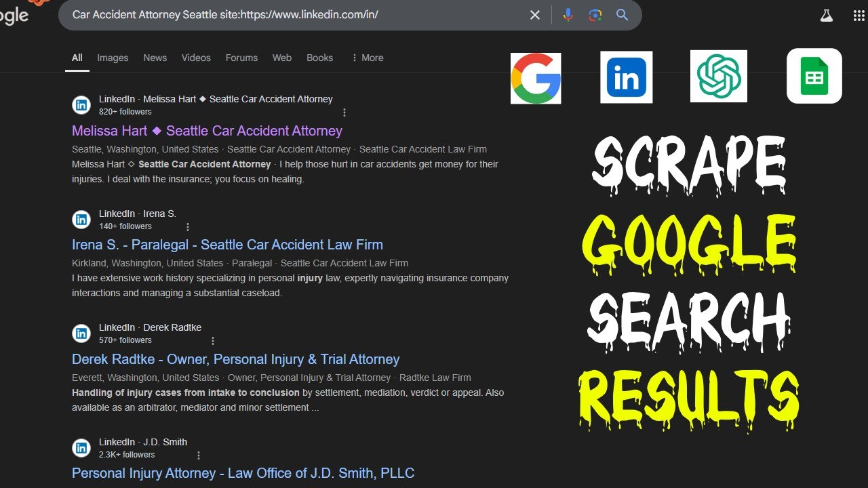Click "570+ followers" text

pos(125,340)
